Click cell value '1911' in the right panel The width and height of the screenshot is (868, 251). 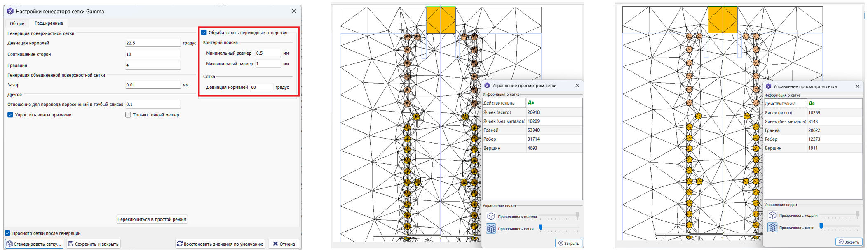point(835,148)
